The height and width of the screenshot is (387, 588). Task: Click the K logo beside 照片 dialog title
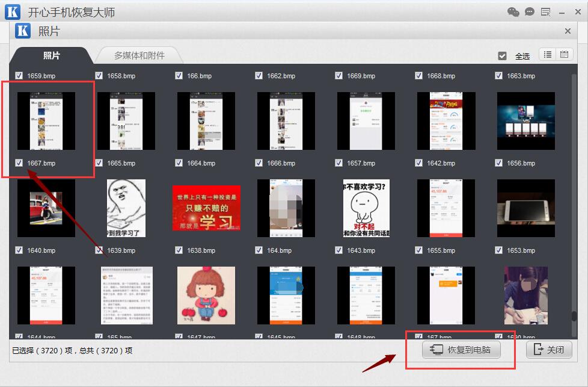[x=22, y=31]
